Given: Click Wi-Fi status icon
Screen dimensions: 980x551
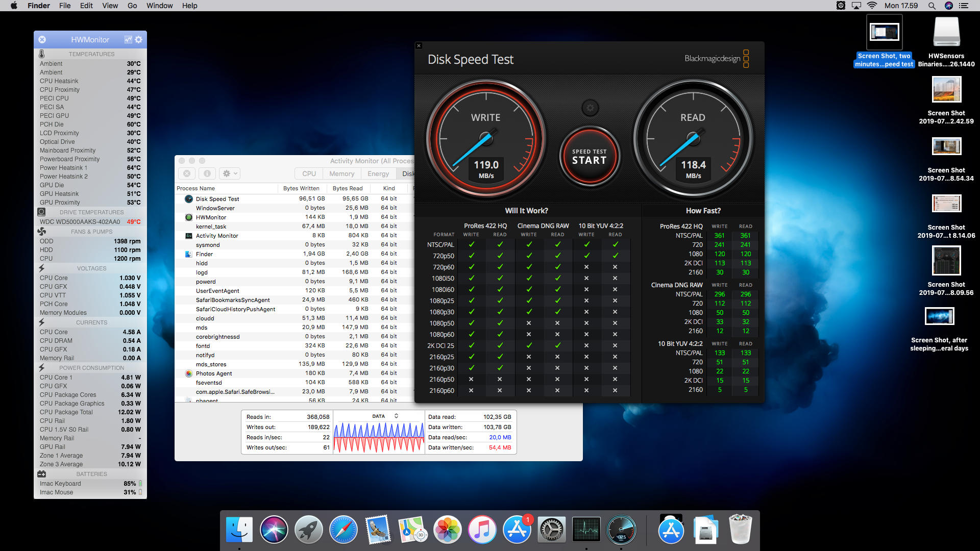Looking at the screenshot, I should pyautogui.click(x=872, y=6).
